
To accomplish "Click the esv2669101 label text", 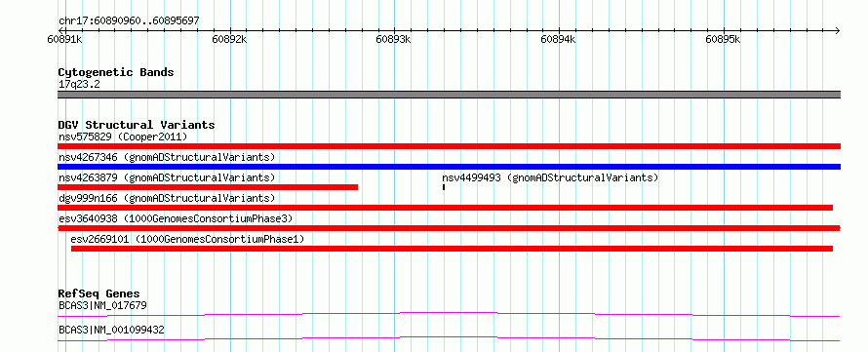I will tap(187, 239).
